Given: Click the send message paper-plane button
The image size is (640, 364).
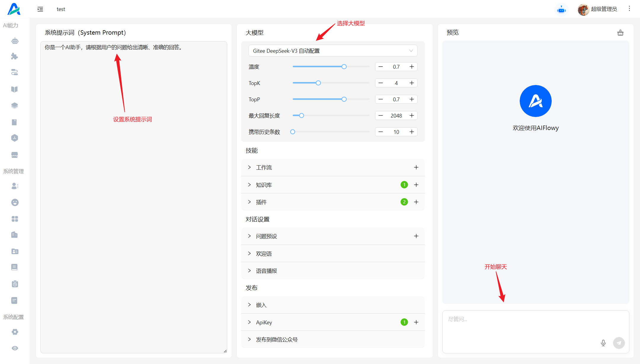Looking at the screenshot, I should click(619, 343).
